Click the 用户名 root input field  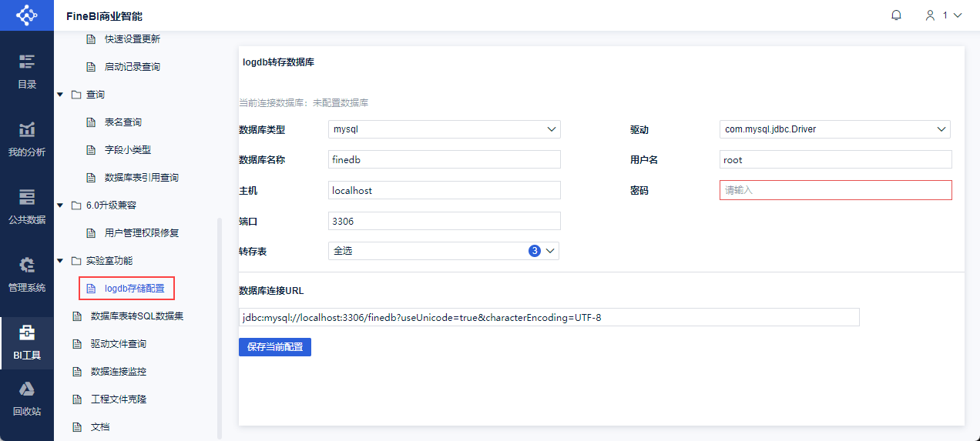[x=836, y=159]
